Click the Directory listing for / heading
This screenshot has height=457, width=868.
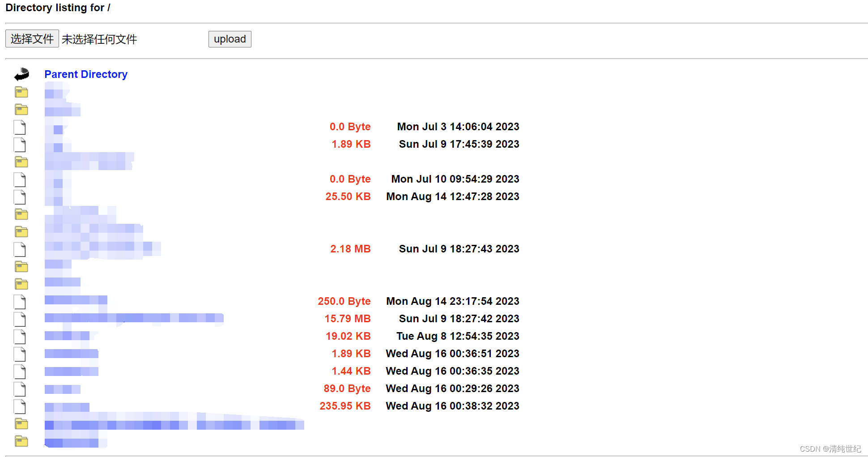(x=58, y=8)
